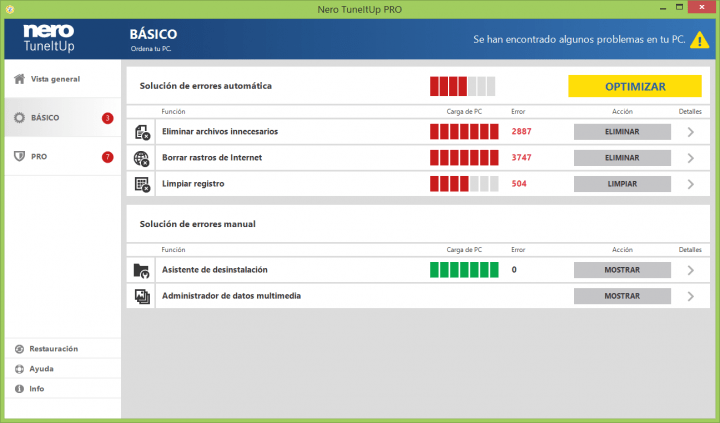
Task: Click the Asistente de desinstalación label
Action: pos(214,270)
